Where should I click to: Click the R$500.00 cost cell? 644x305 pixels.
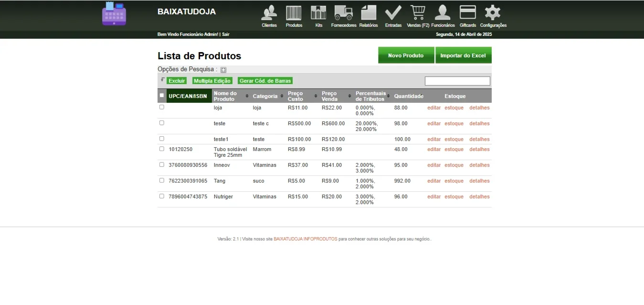(x=299, y=123)
